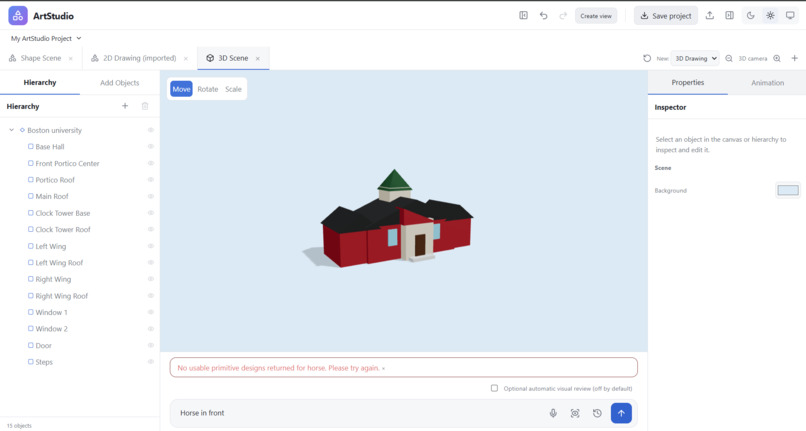Screen dimensions: 806x431
Task: Click the Boston university group icon
Action: pos(22,130)
